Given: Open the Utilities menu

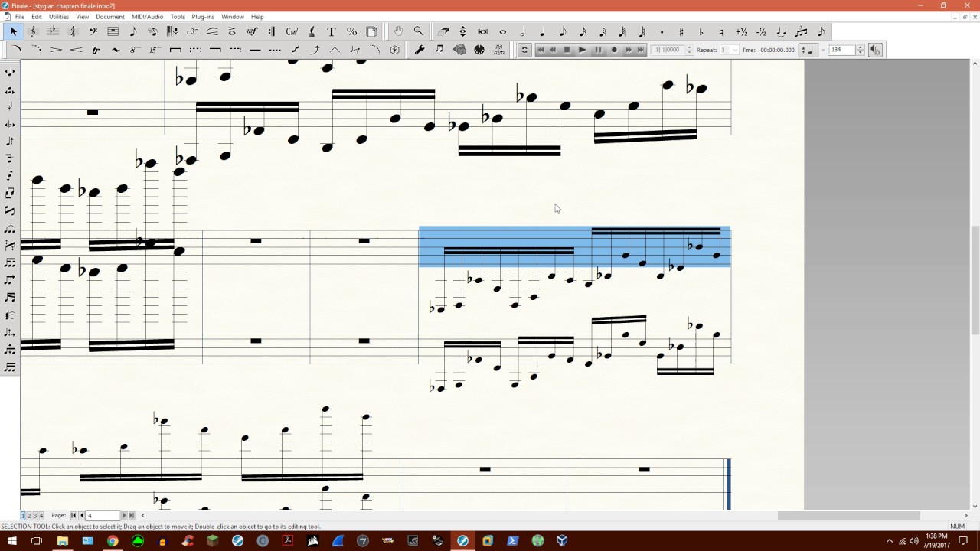Looking at the screenshot, I should (x=59, y=17).
